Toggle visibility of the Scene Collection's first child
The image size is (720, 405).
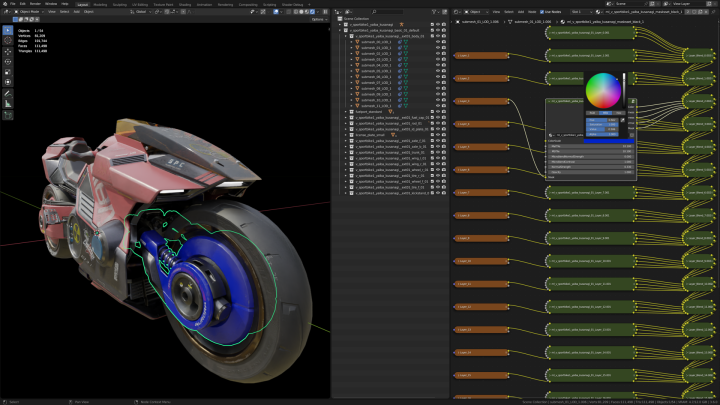438,24
